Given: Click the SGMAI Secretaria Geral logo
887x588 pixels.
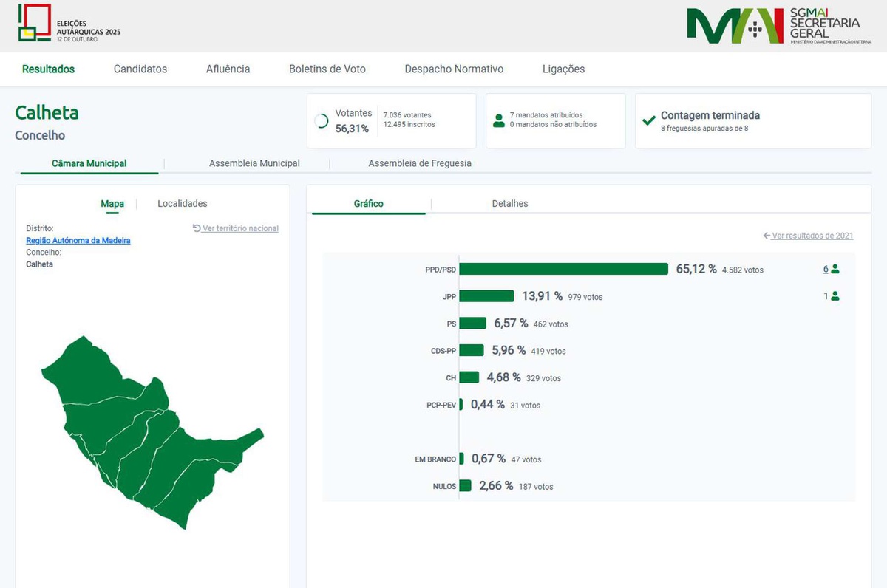Looking at the screenshot, I should pyautogui.click(x=773, y=26).
